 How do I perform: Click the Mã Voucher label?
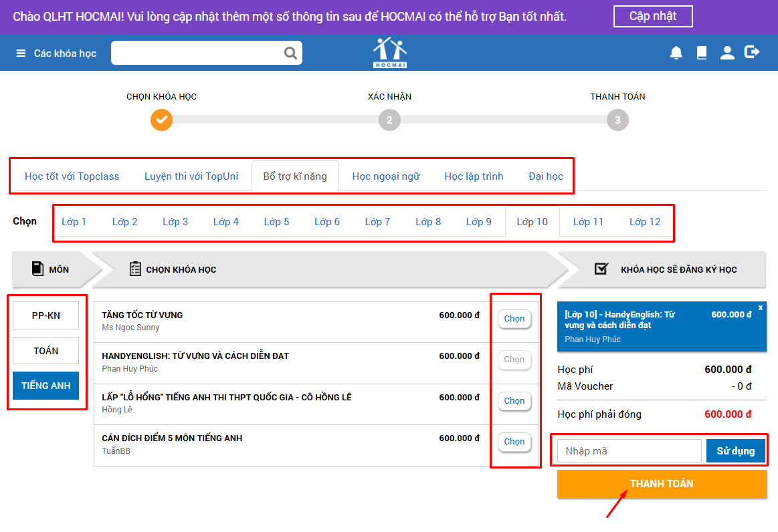(585, 386)
